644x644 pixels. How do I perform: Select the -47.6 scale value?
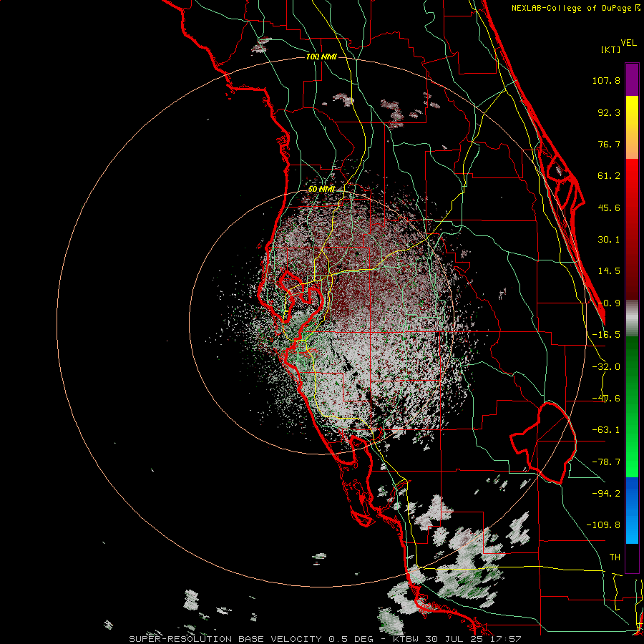(606, 399)
